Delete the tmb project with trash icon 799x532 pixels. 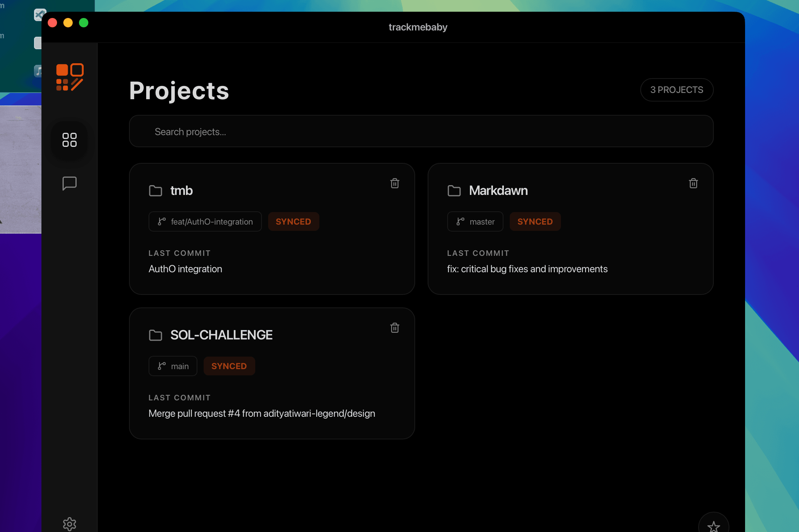pyautogui.click(x=394, y=183)
